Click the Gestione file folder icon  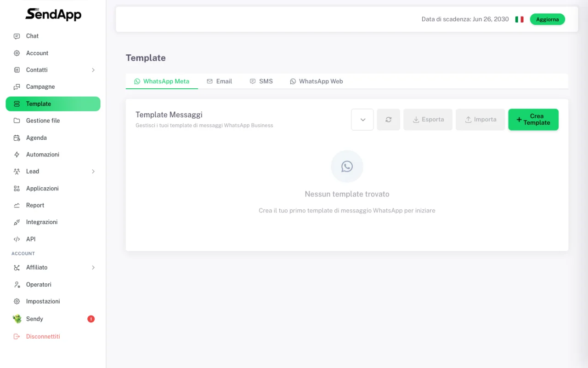pos(17,121)
